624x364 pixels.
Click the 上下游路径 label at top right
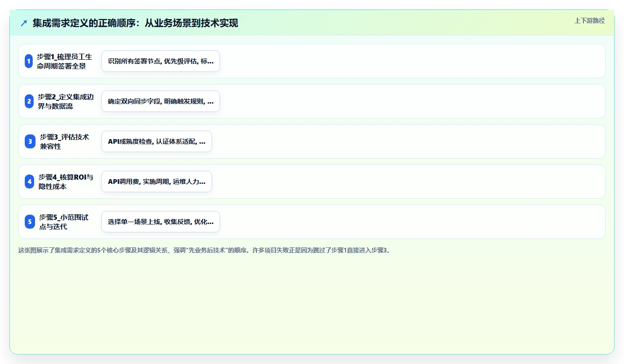[x=589, y=21]
